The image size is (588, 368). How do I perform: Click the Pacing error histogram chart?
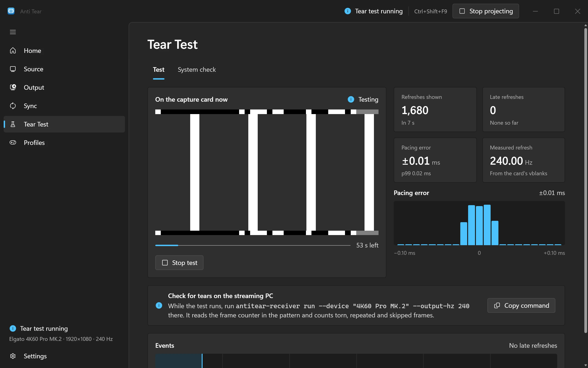pos(479,223)
